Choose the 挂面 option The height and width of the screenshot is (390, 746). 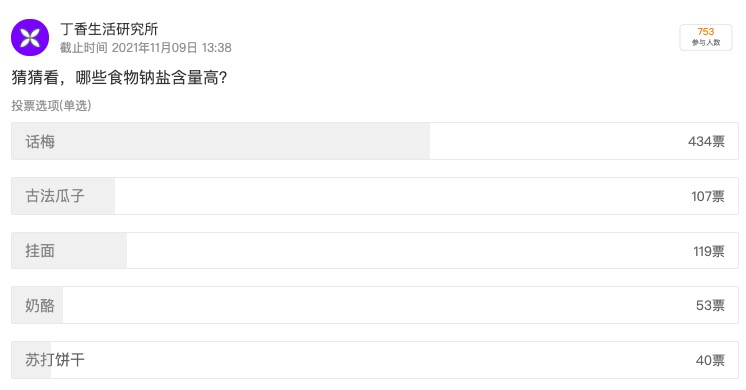[375, 251]
